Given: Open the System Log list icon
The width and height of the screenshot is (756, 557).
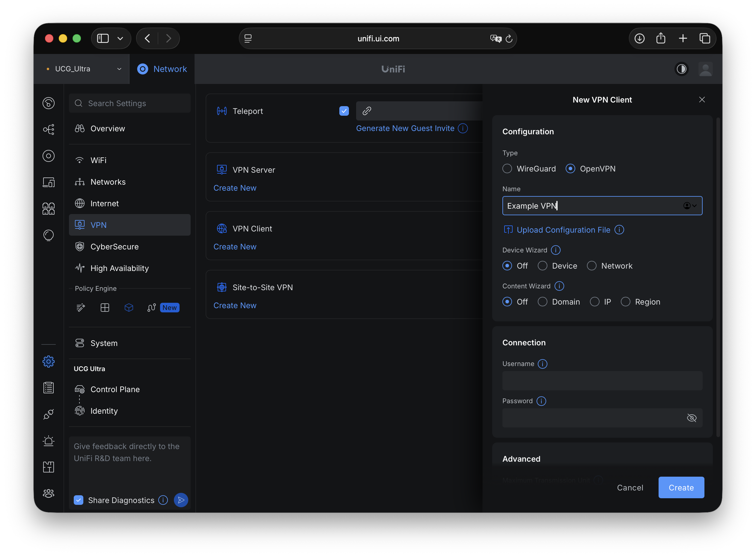Looking at the screenshot, I should tap(49, 388).
